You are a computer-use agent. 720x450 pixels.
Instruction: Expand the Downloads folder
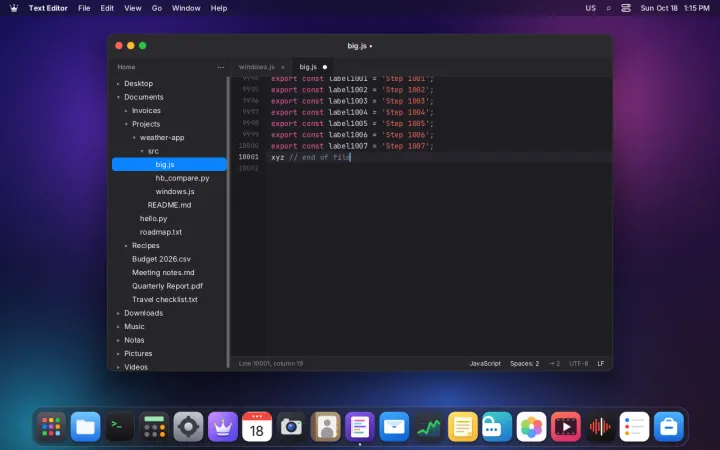pyautogui.click(x=118, y=313)
